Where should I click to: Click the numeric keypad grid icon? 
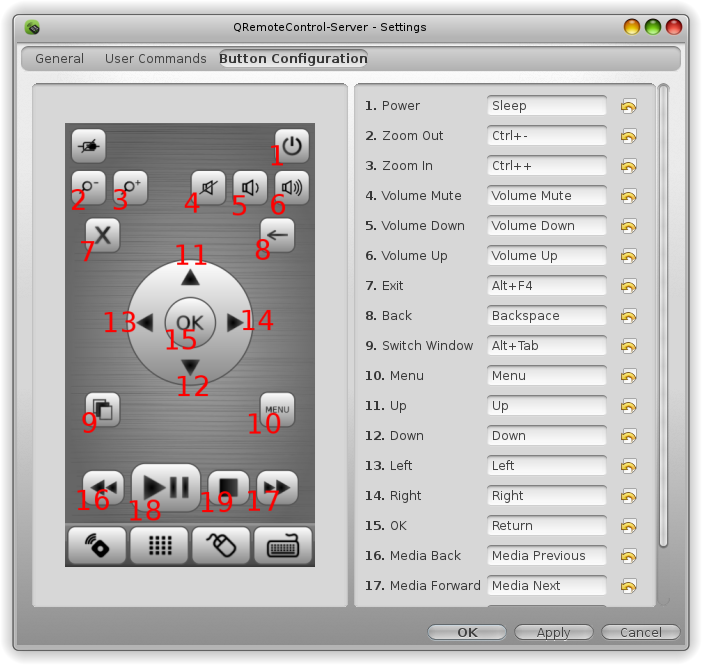point(159,545)
